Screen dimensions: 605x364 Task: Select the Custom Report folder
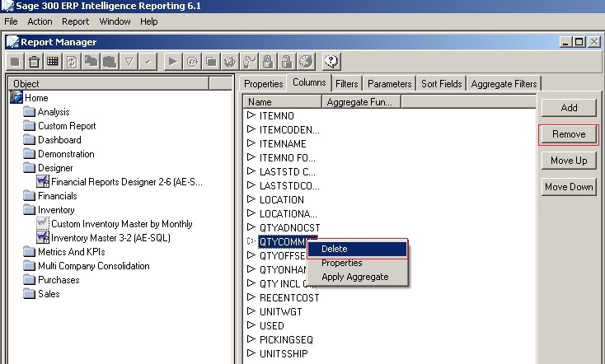[67, 126]
